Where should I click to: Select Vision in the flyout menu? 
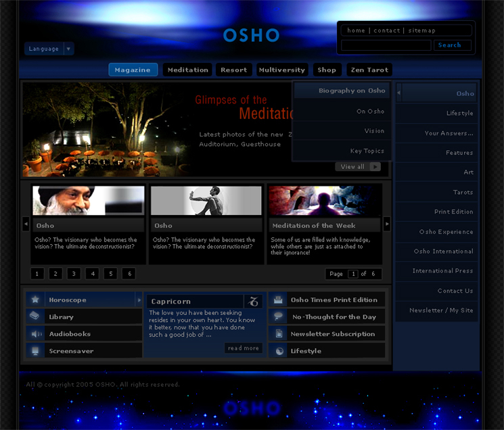tap(342, 130)
